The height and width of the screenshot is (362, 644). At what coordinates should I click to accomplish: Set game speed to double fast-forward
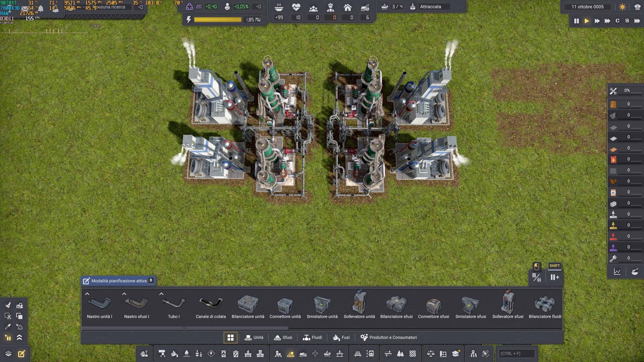coord(597,21)
